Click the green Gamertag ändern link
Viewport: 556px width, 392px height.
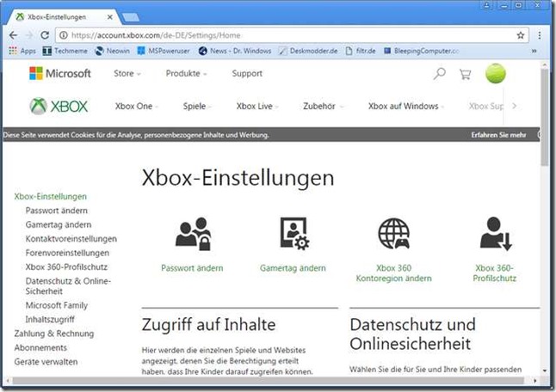coord(293,268)
